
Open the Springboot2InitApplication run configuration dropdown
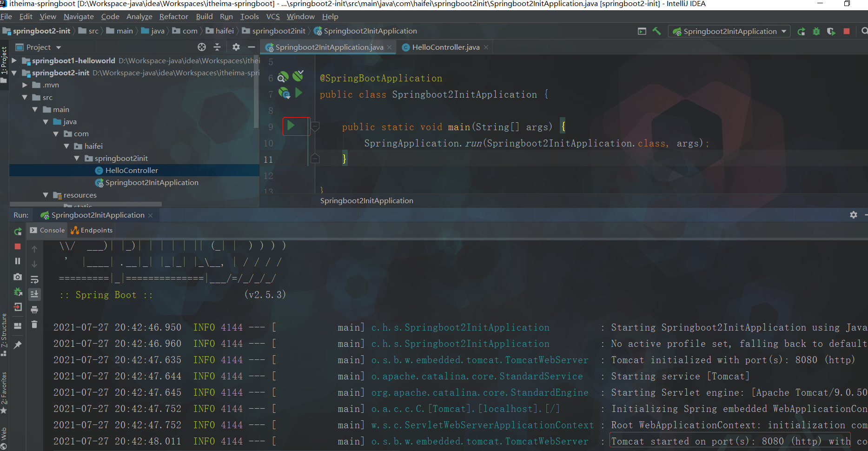(730, 31)
